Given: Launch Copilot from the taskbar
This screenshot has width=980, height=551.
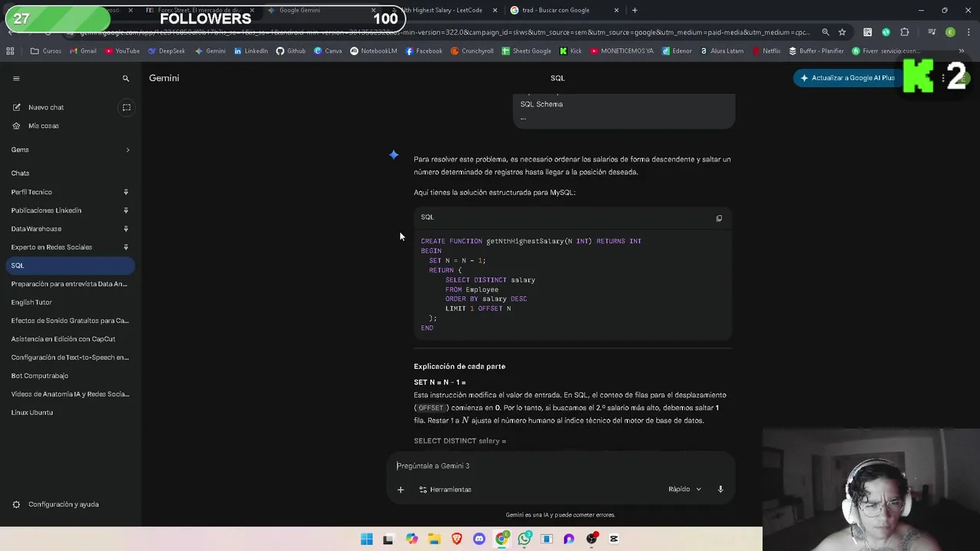Looking at the screenshot, I should (x=412, y=539).
